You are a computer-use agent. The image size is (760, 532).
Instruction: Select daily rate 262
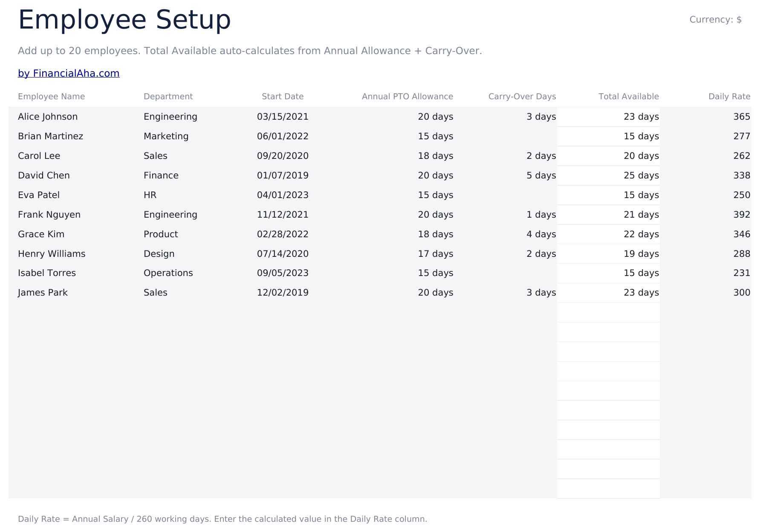(742, 156)
